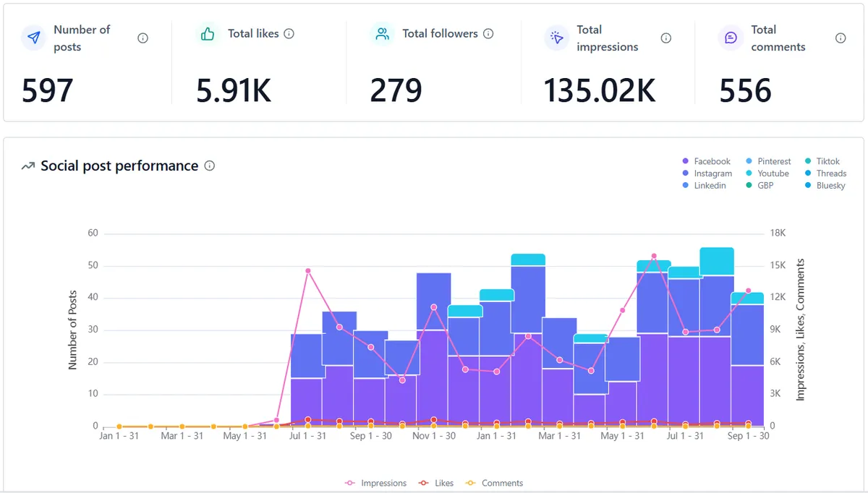The image size is (868, 493).
Task: Toggle the Instagram legend series
Action: (x=707, y=173)
